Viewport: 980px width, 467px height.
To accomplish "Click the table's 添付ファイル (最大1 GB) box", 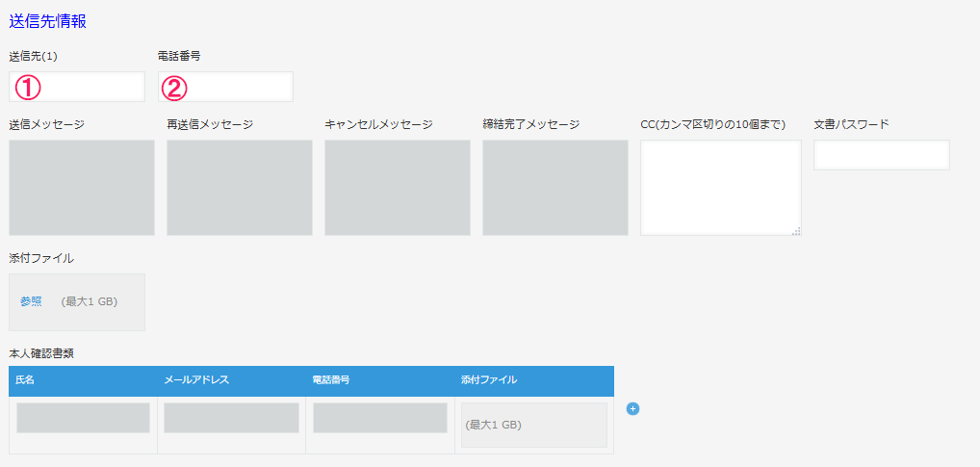I will tap(533, 425).
